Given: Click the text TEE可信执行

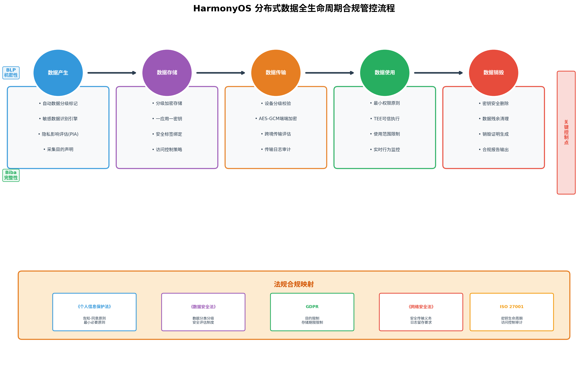Looking at the screenshot, I should pyautogui.click(x=387, y=119).
